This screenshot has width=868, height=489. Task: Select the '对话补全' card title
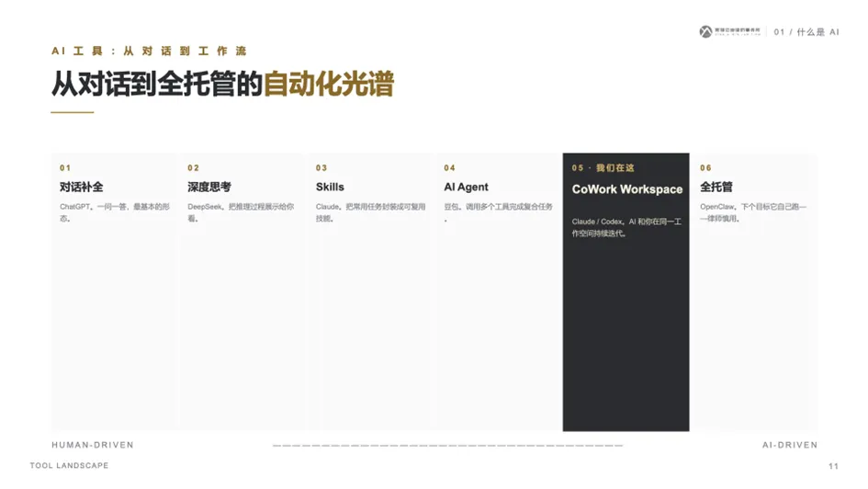pyautogui.click(x=82, y=188)
